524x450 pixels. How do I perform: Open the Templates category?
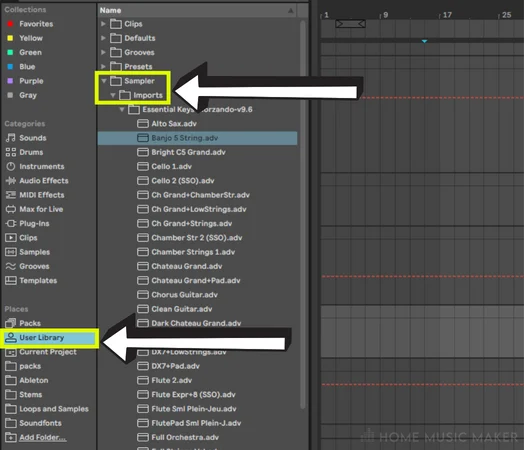tap(31, 281)
